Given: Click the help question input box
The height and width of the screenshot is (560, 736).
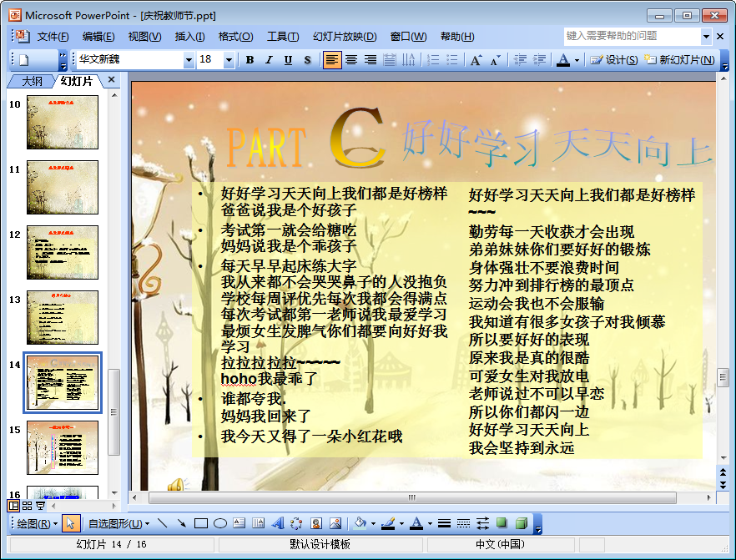Looking at the screenshot, I should pos(633,36).
